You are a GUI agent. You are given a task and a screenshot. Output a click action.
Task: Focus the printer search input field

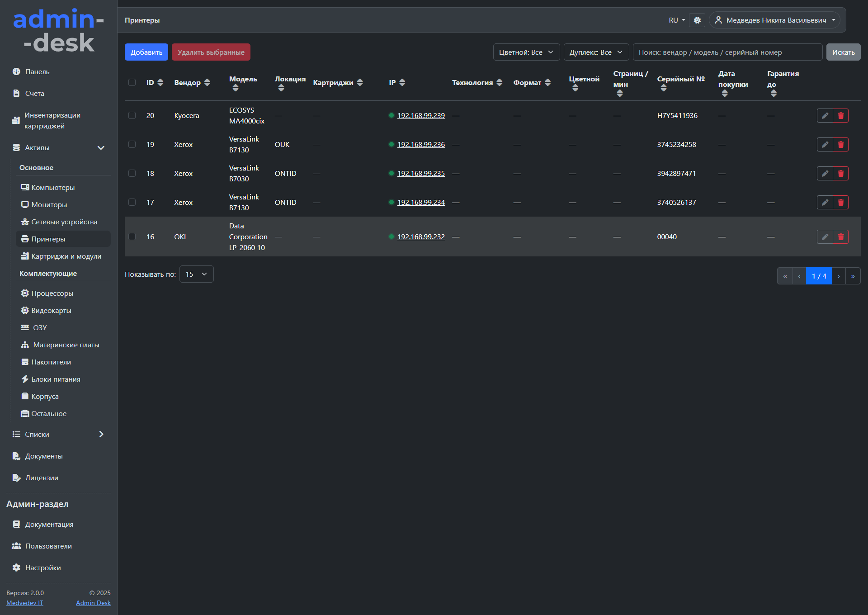click(727, 52)
